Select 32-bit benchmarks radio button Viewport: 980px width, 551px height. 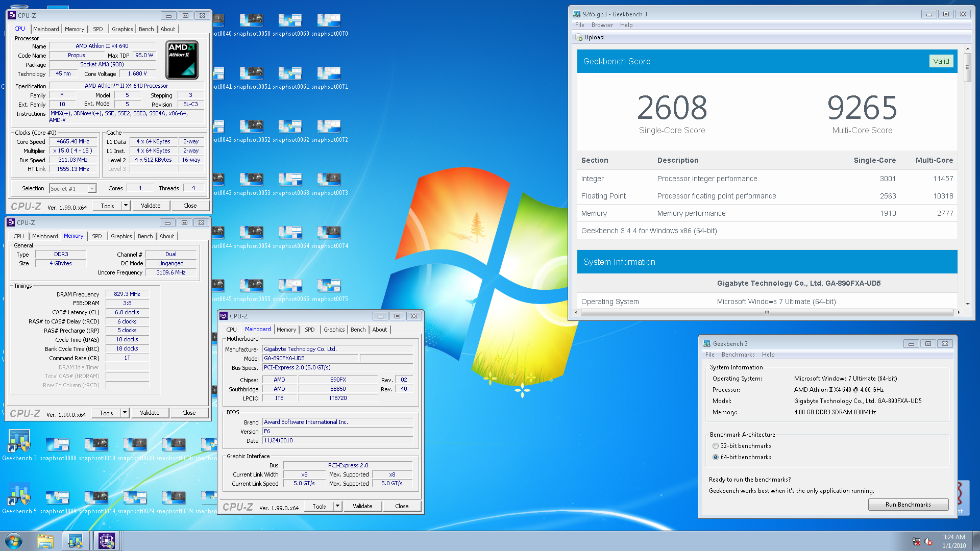tap(716, 446)
